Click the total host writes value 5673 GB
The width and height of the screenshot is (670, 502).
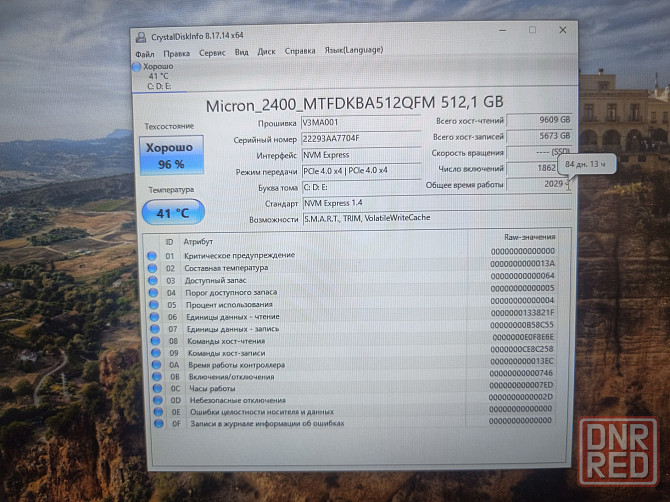(x=539, y=136)
